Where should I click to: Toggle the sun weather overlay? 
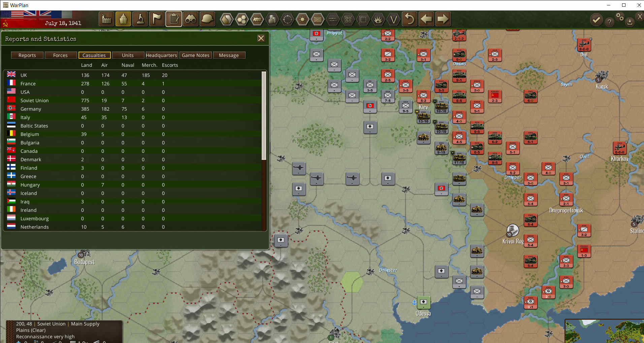click(x=302, y=19)
